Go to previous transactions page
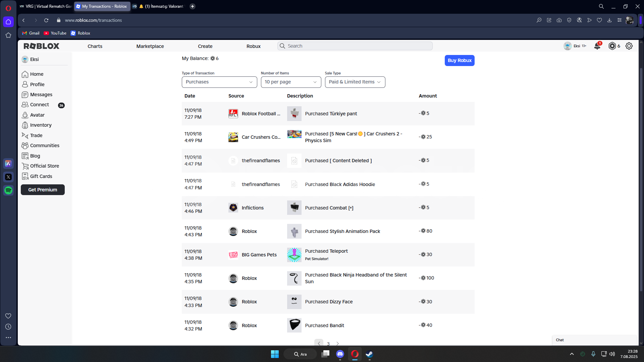 319,343
